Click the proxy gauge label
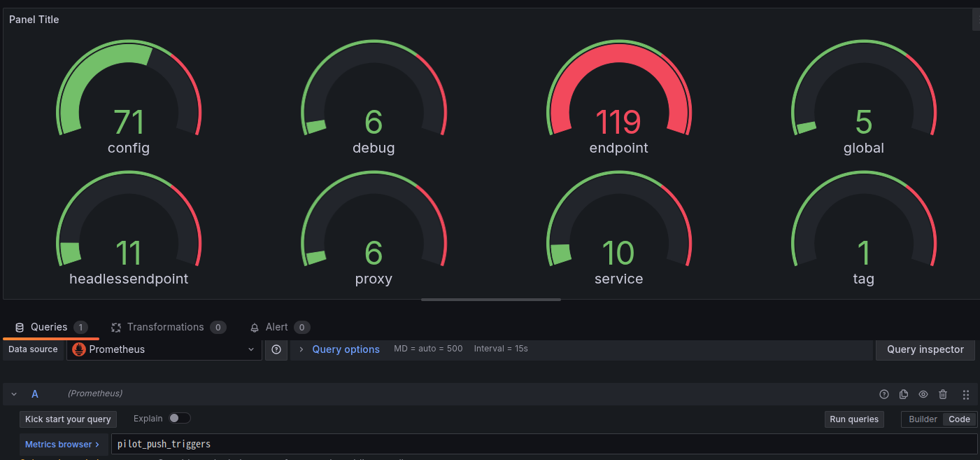 click(374, 279)
